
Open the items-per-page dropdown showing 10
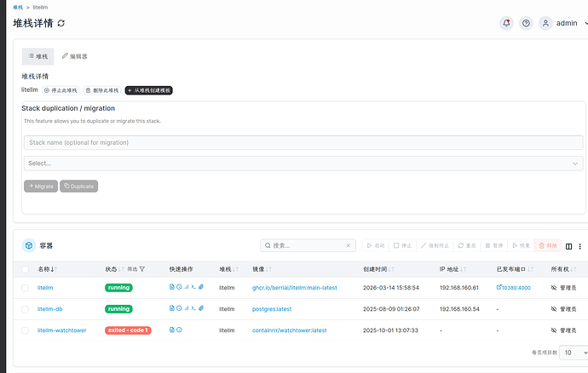click(574, 353)
